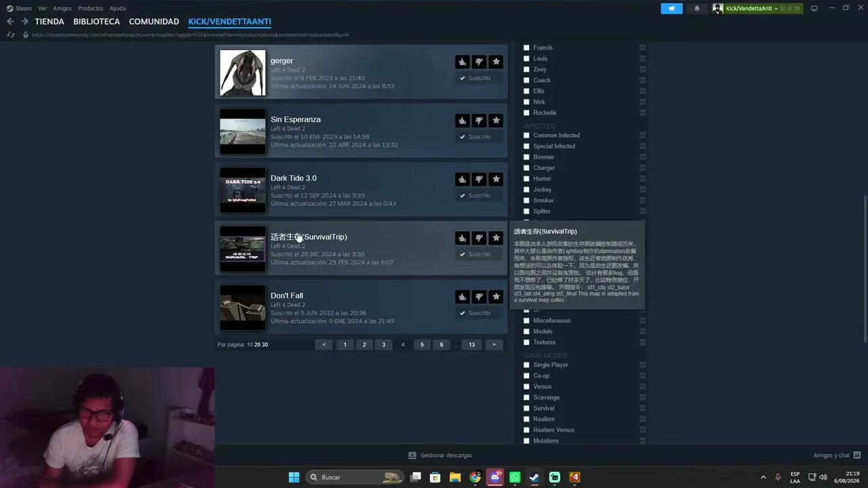Go back with the Steam back arrow
868x488 pixels.
pyautogui.click(x=10, y=22)
